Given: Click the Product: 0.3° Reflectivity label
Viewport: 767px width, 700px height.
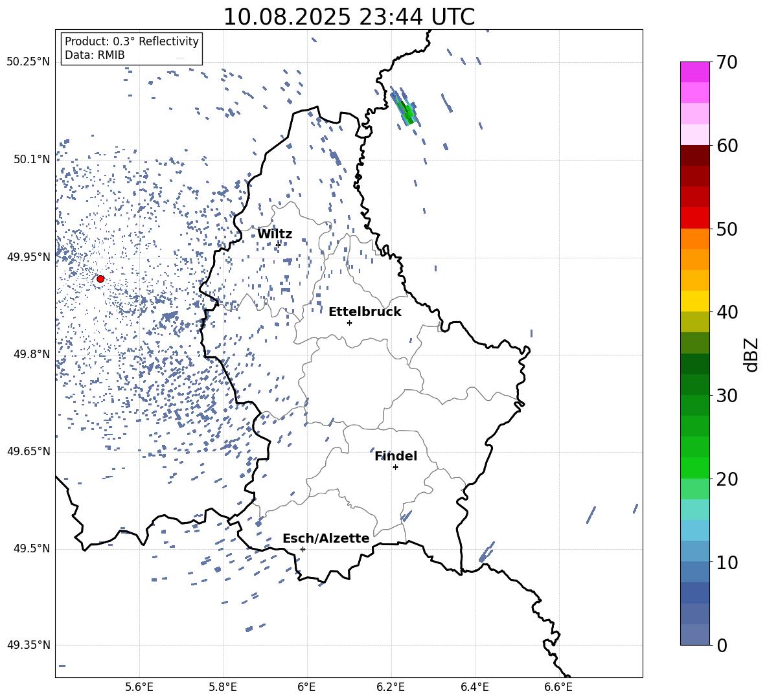Looking at the screenshot, I should click(x=132, y=41).
